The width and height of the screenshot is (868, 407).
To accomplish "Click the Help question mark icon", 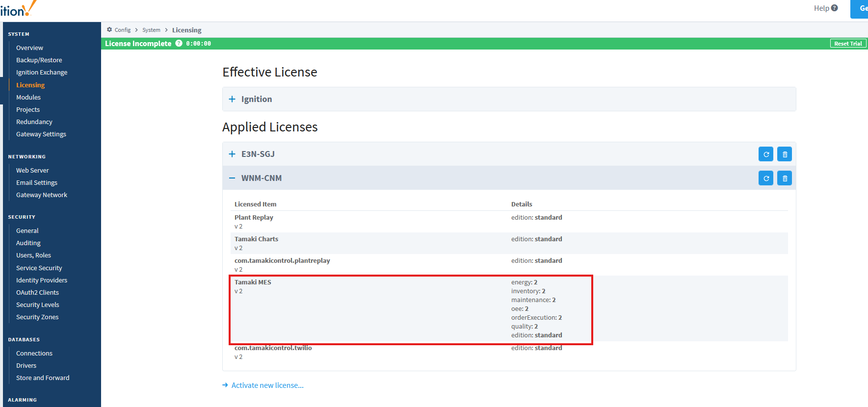I will [x=835, y=8].
